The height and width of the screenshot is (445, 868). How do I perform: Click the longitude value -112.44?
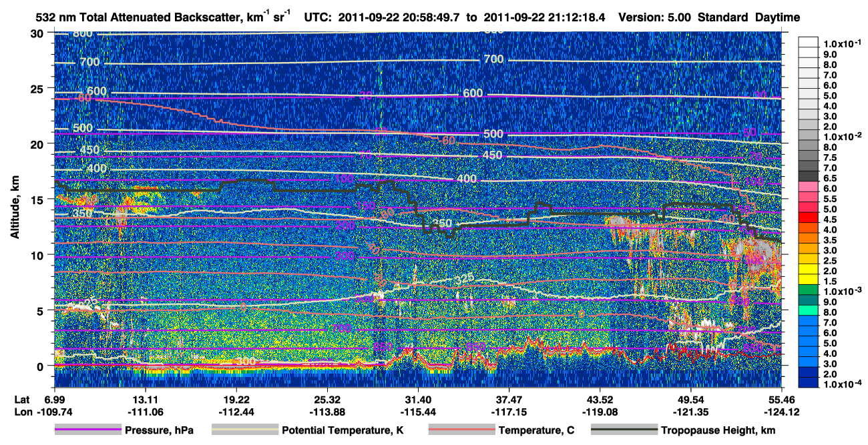point(236,411)
